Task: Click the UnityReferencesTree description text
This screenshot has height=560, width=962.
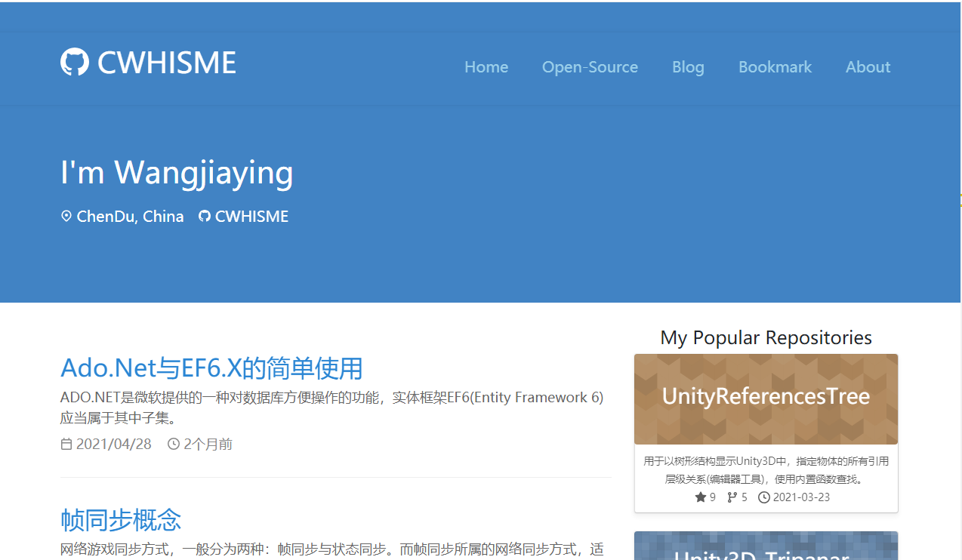Action: 766,469
